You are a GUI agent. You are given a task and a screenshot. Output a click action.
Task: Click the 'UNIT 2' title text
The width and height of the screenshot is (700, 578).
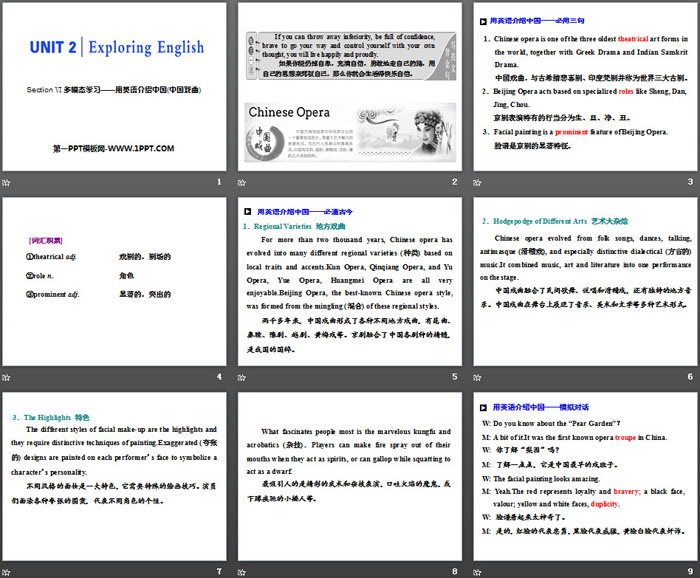click(x=53, y=47)
